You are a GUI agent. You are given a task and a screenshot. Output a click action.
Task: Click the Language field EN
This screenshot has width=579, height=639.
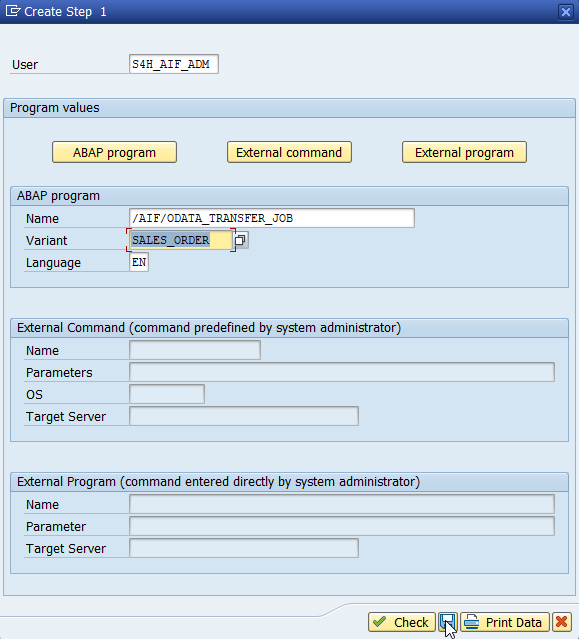point(139,262)
